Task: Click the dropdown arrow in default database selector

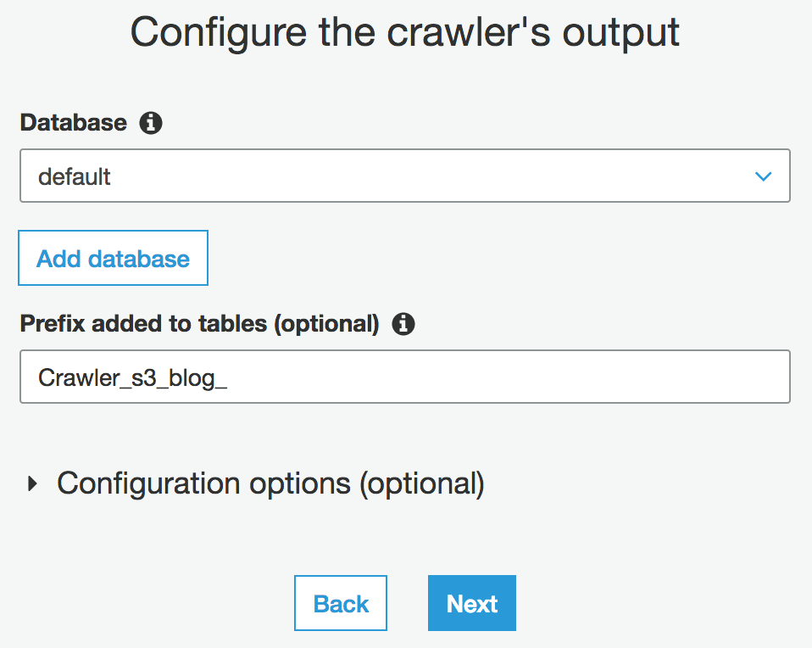Action: click(x=763, y=176)
